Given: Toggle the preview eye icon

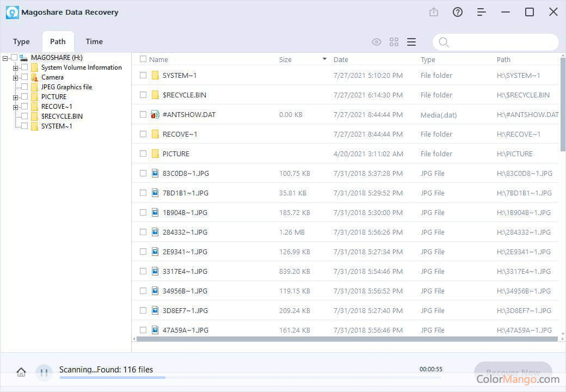Looking at the screenshot, I should pyautogui.click(x=376, y=42).
